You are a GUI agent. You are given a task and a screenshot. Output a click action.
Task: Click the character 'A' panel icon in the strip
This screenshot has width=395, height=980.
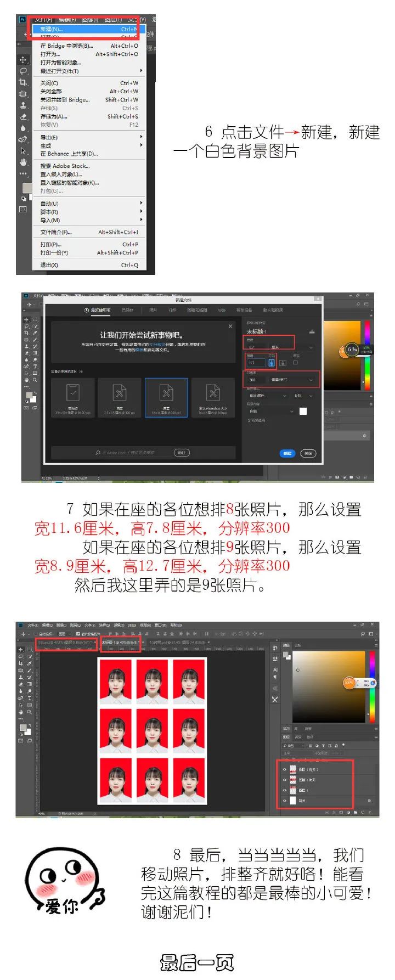click(x=275, y=670)
